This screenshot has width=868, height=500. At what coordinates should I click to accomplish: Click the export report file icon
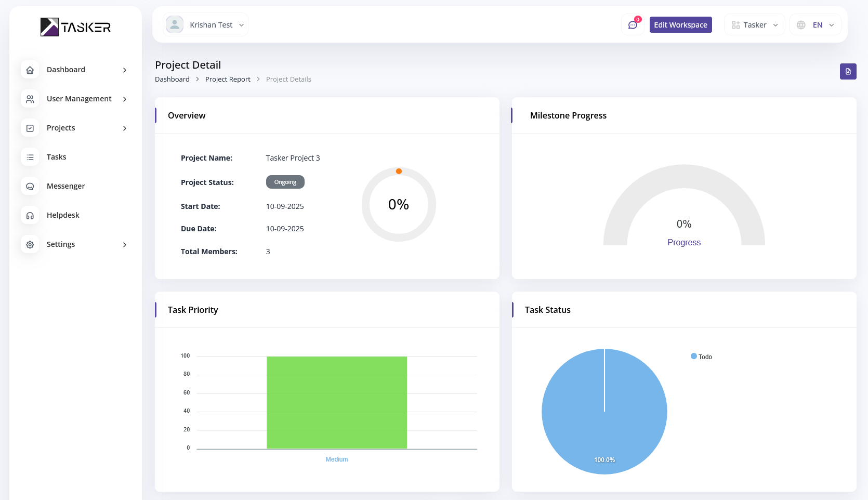(848, 72)
